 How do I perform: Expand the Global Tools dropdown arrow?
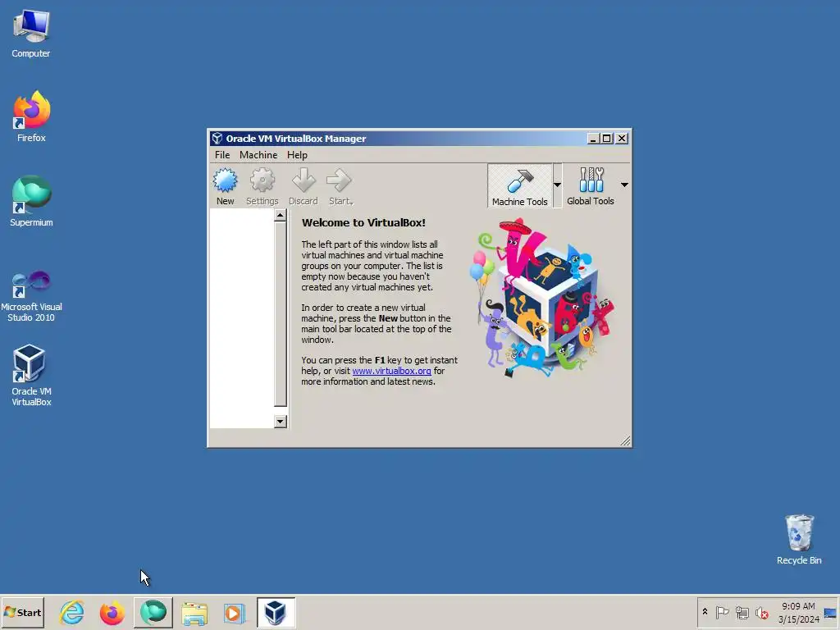[x=624, y=185]
